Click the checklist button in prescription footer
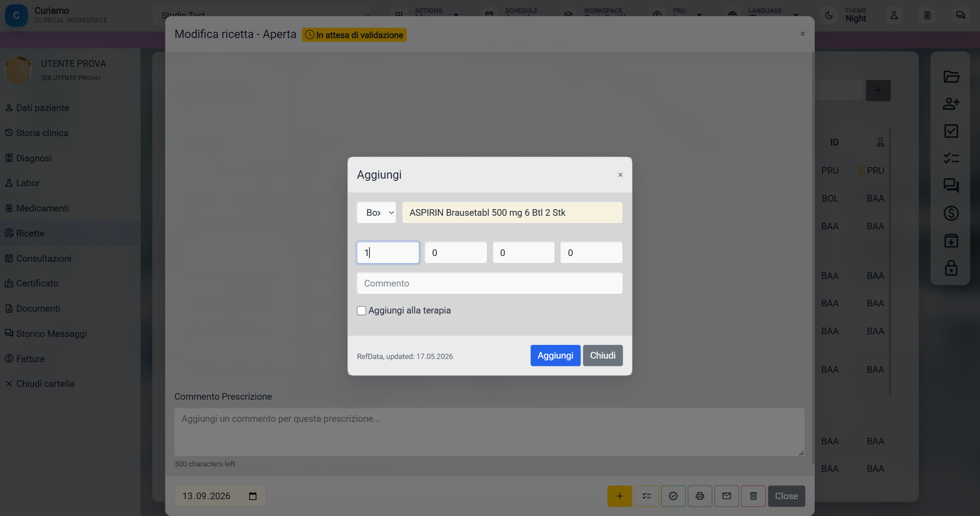Screen dimensions: 980x516 [646, 496]
